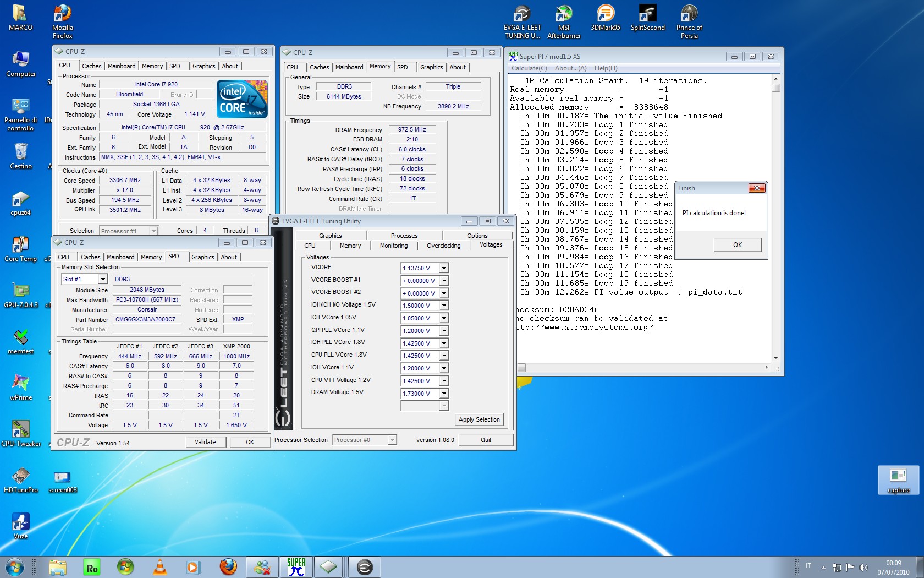This screenshot has height=578, width=924.
Task: Open the SplitSecond desktop shortcut
Action: click(647, 18)
